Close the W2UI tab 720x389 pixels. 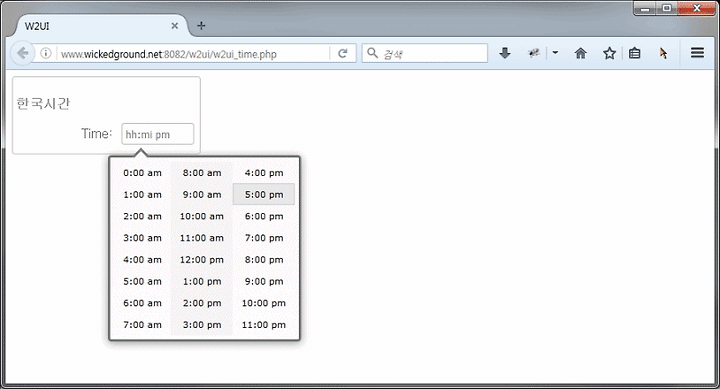coord(174,26)
